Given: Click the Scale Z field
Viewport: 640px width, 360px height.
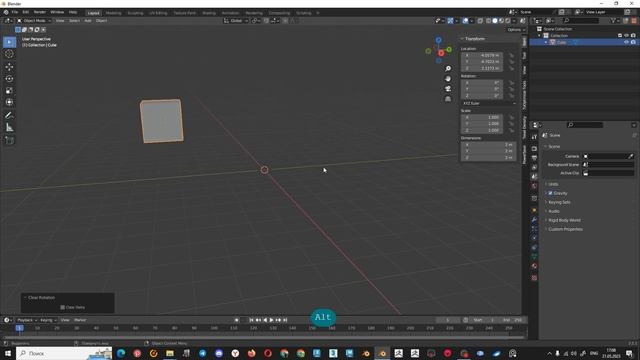Looking at the screenshot, I should coord(482,130).
